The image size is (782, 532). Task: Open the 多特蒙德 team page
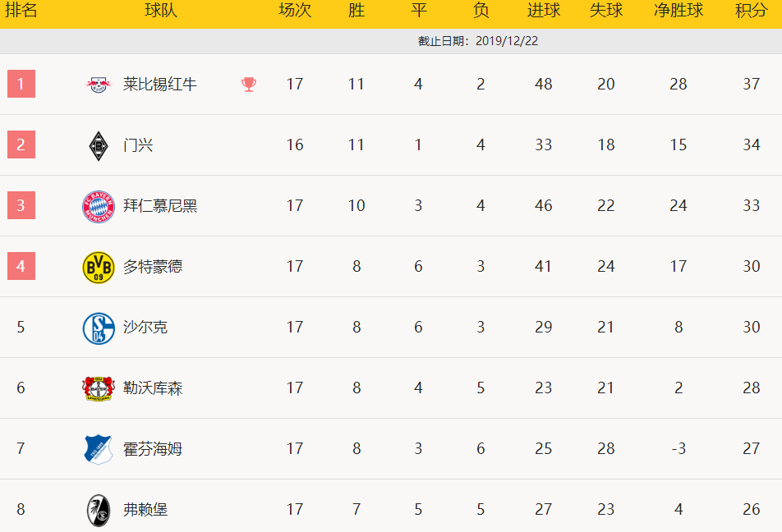pos(153,266)
